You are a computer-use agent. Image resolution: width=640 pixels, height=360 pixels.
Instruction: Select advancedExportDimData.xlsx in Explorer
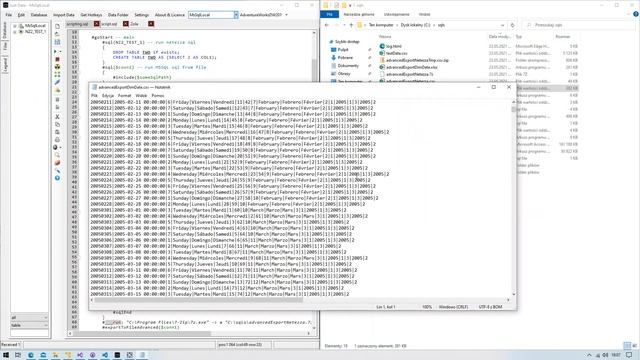[x=412, y=67]
